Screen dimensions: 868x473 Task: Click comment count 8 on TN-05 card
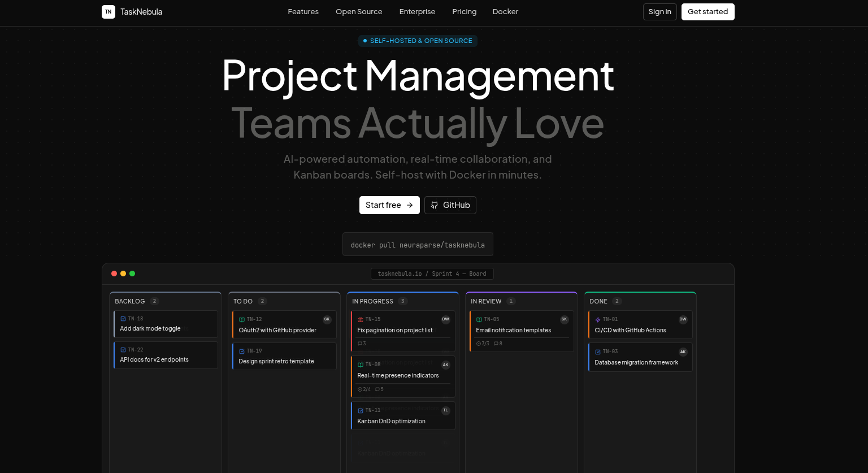[x=498, y=344]
